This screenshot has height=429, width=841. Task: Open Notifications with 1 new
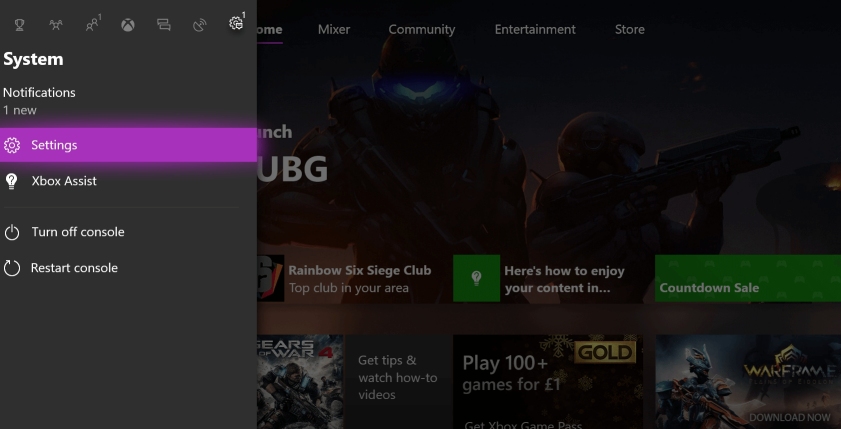pyautogui.click(x=39, y=101)
